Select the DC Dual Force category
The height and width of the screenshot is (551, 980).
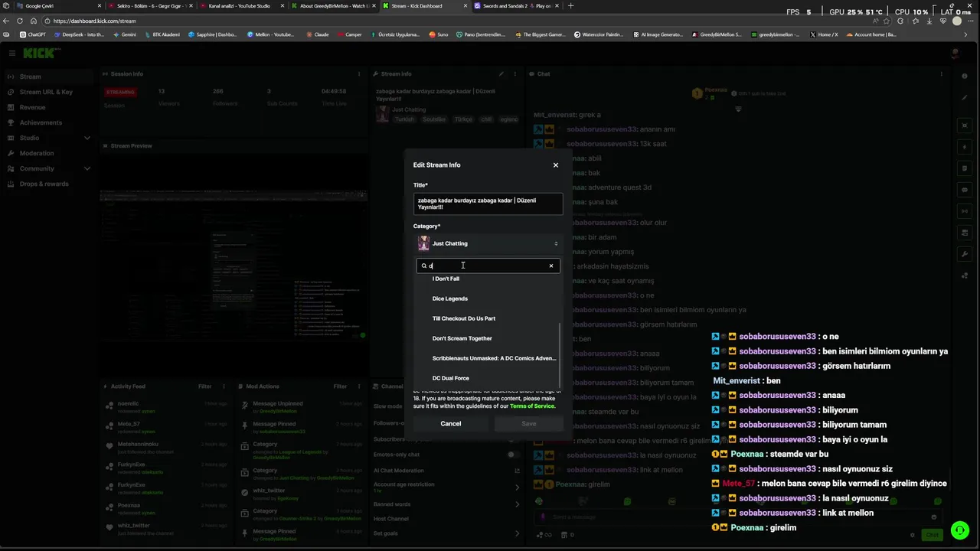488,378
